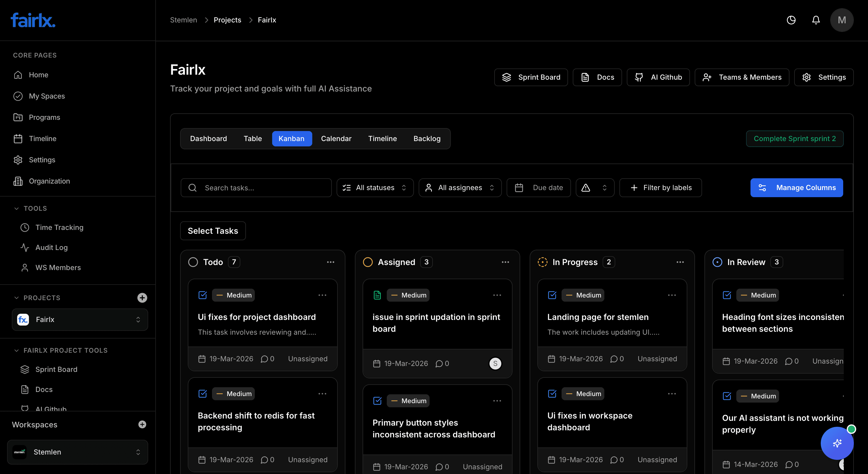
Task: Click the Complete Sprint sprint 2 button
Action: 794,138
